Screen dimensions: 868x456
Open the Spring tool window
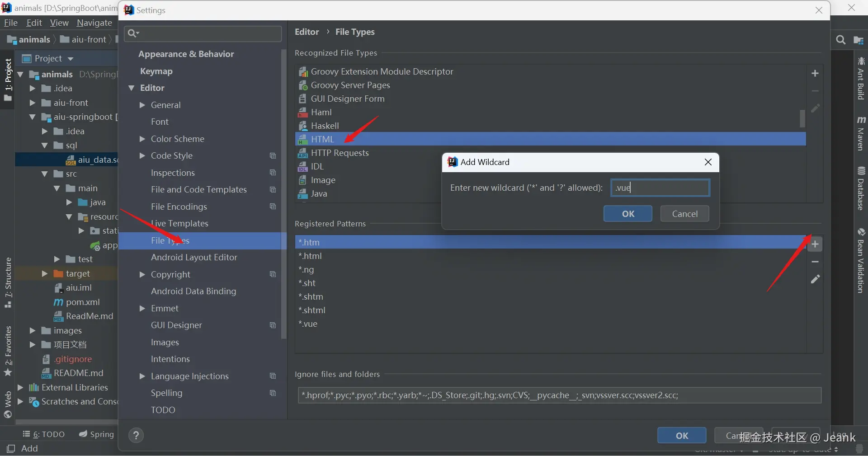[96, 434]
